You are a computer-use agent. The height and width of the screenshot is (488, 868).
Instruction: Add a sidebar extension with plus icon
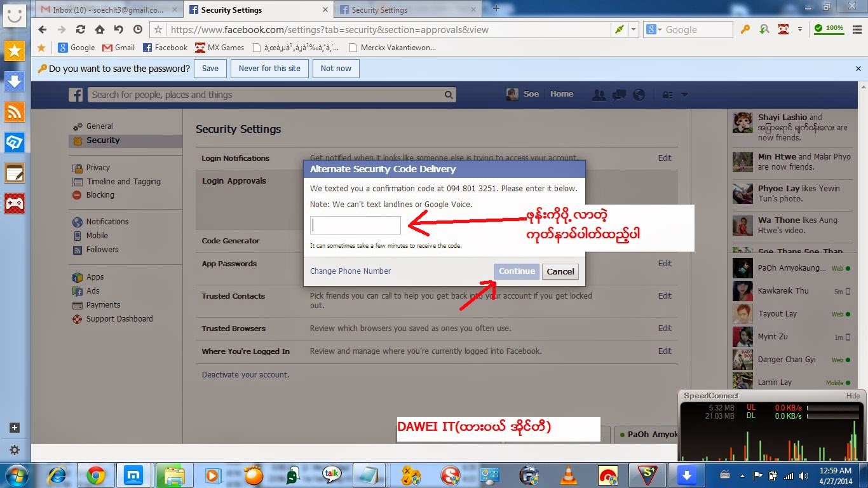[x=14, y=428]
